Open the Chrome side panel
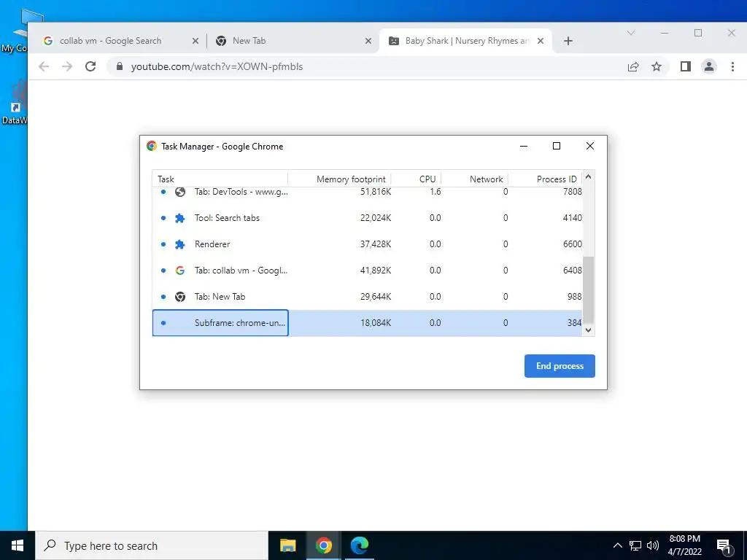The height and width of the screenshot is (560, 747). point(686,66)
